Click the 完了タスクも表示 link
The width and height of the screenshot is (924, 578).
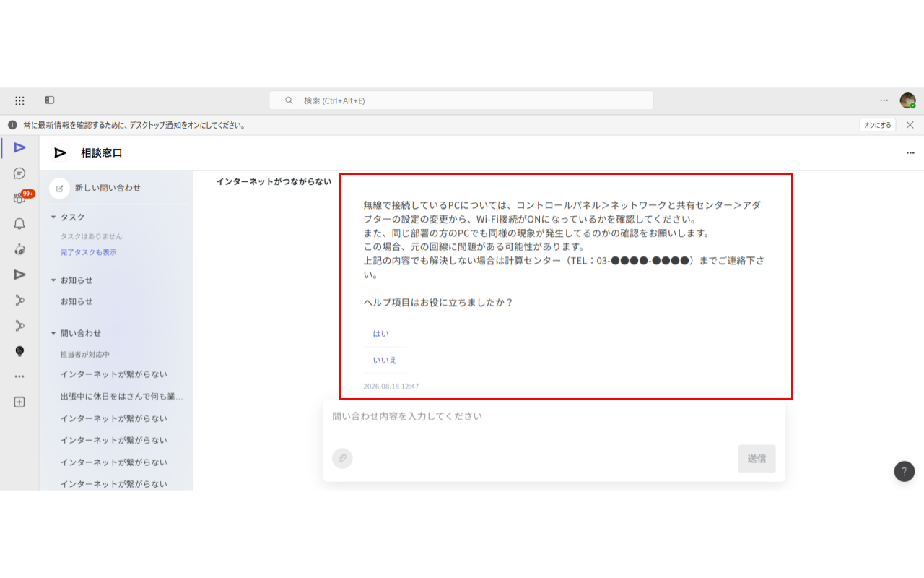(88, 252)
